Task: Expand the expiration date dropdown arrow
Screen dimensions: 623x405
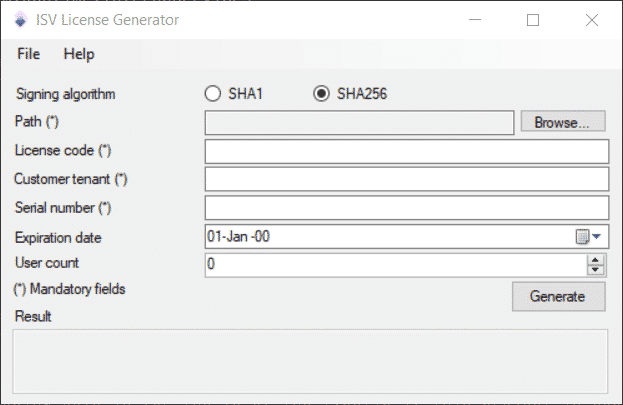Action: point(596,236)
